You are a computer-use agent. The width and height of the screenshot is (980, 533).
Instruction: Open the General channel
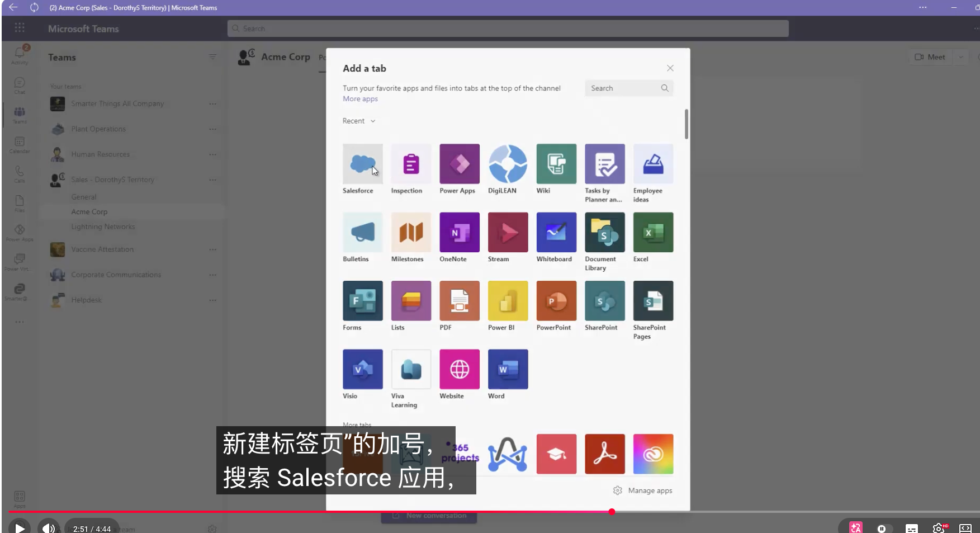pos(84,197)
